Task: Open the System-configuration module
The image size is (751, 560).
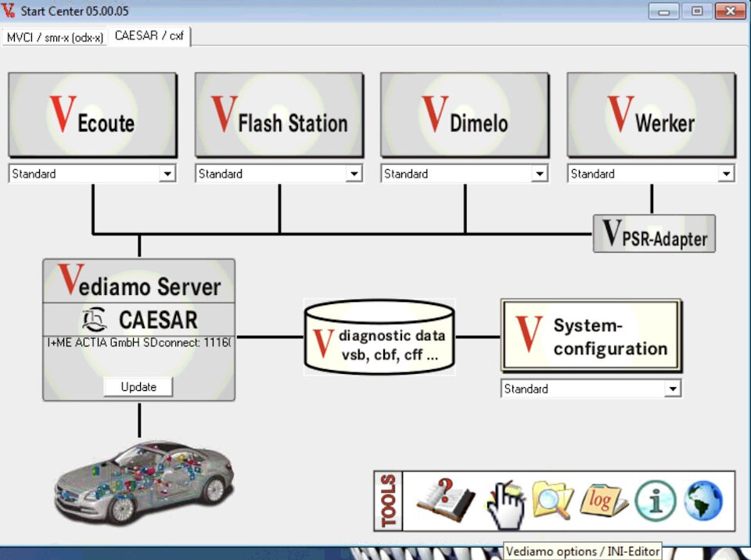Action: click(591, 335)
